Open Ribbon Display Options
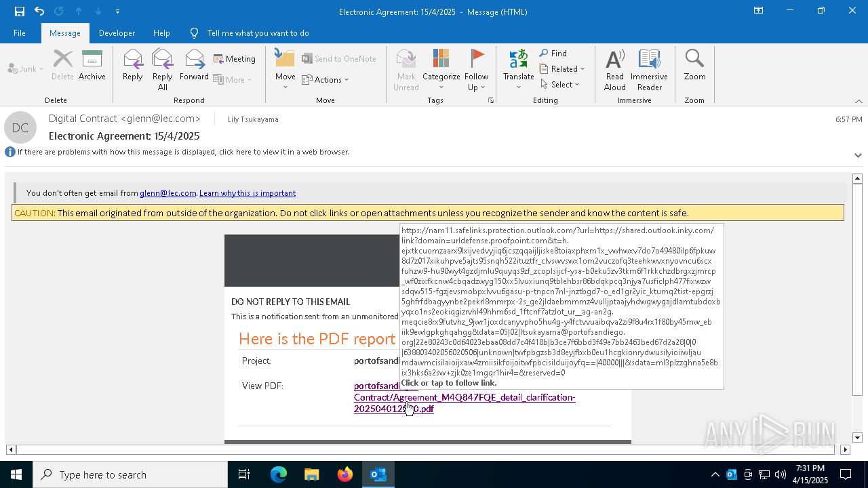 click(759, 11)
